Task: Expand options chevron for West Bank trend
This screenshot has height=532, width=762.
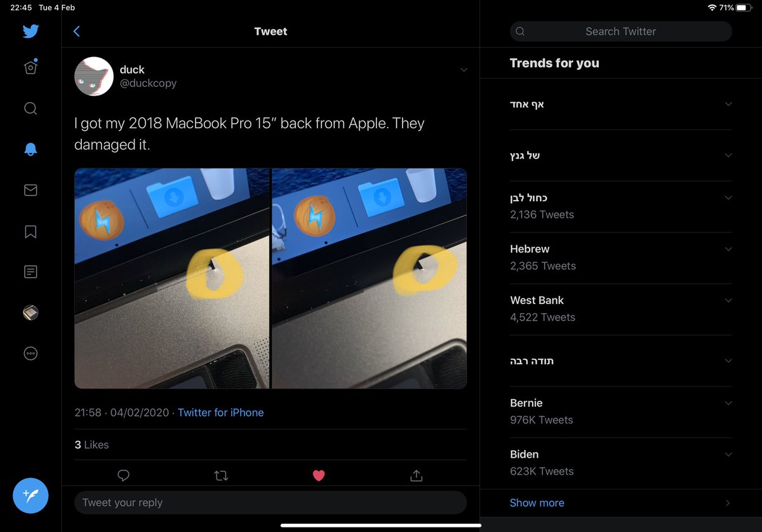Action: pyautogui.click(x=728, y=300)
